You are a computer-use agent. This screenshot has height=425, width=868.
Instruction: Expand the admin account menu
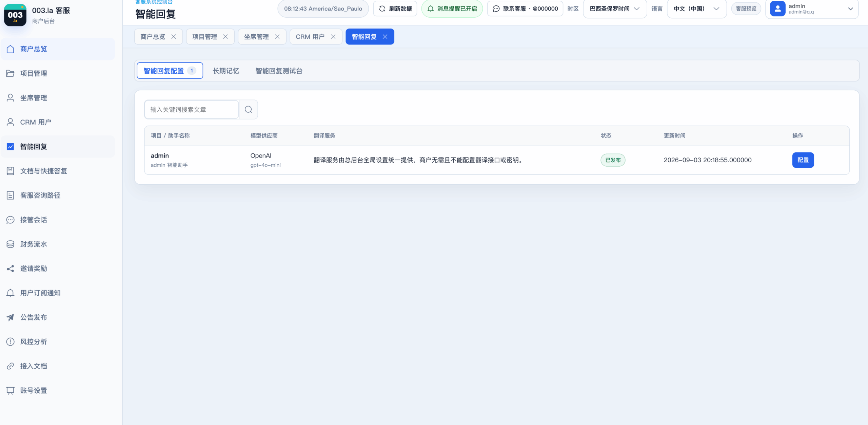pos(812,8)
